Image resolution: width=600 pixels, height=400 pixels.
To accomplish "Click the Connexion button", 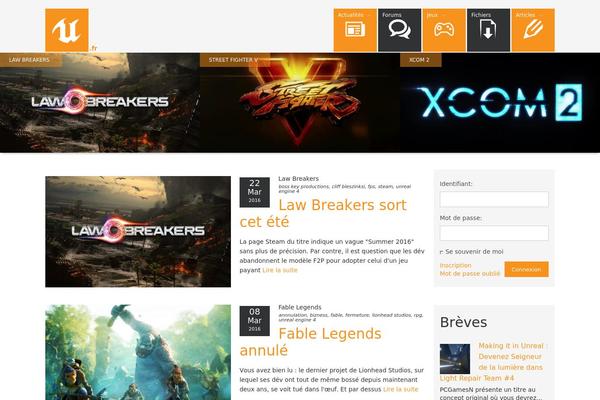I will point(526,269).
